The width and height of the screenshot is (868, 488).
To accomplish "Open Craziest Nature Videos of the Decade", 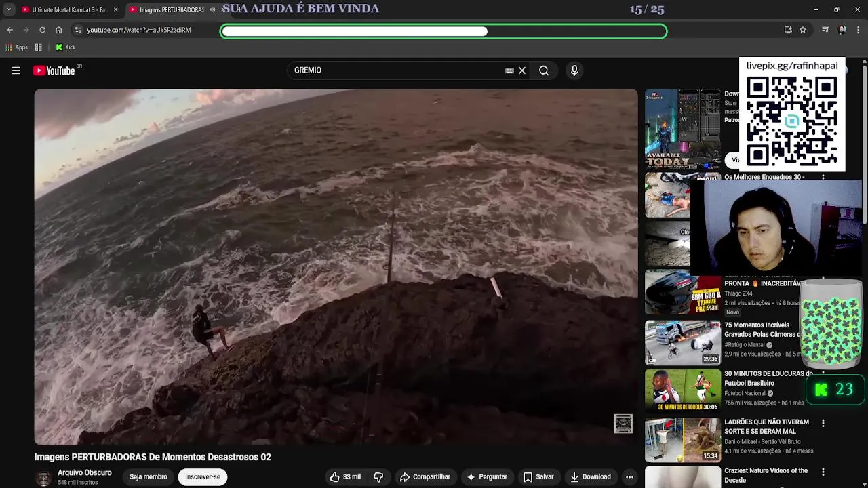I will [x=766, y=475].
